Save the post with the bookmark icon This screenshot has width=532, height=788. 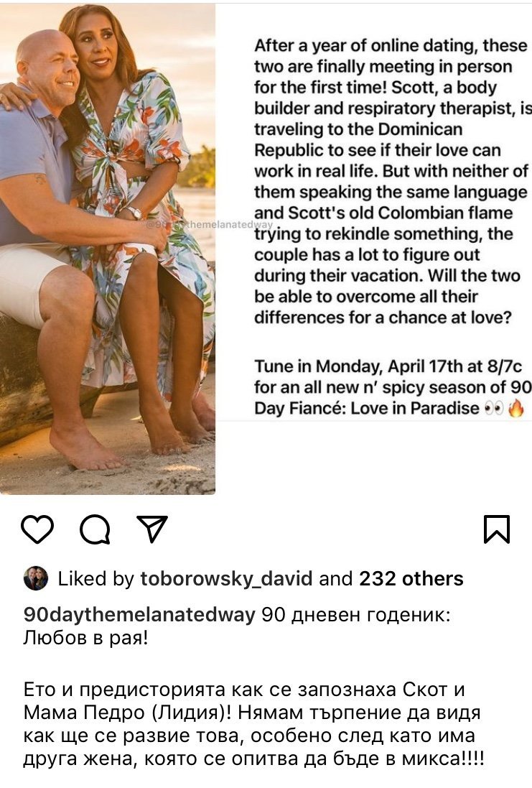496,529
